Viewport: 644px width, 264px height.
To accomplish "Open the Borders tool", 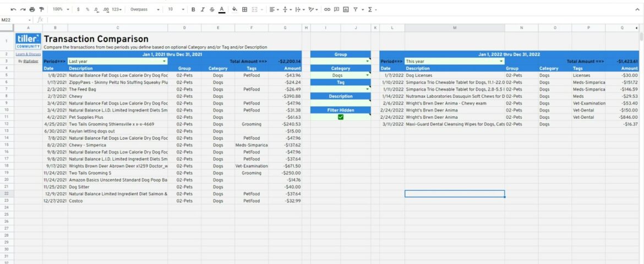I will 244,9.
